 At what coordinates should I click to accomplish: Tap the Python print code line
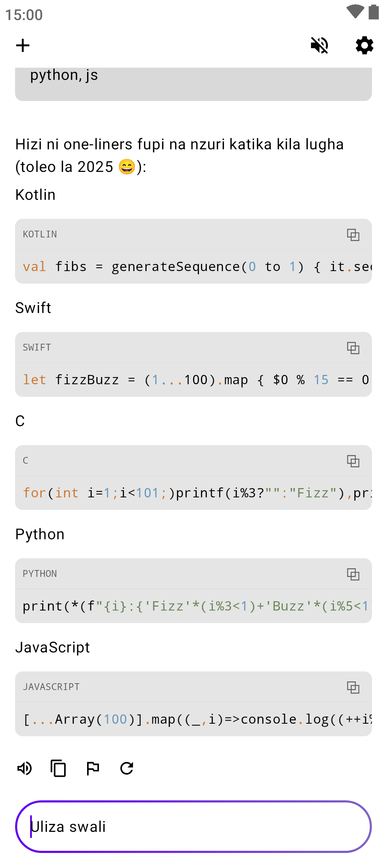coord(193,606)
